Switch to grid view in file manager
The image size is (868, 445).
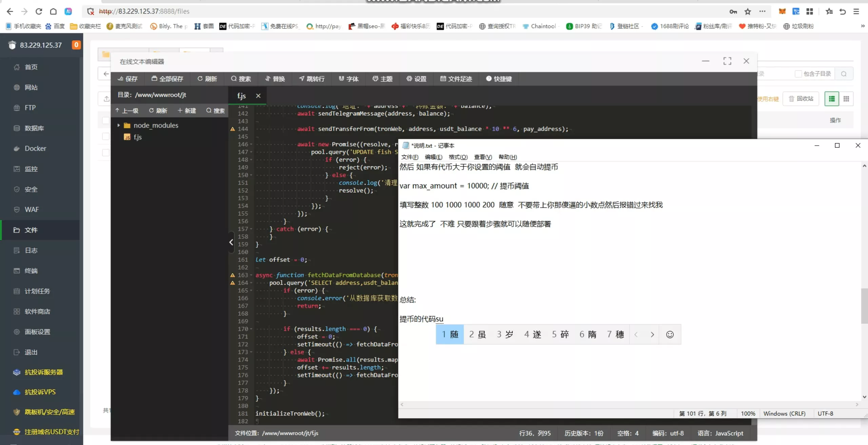tap(846, 98)
